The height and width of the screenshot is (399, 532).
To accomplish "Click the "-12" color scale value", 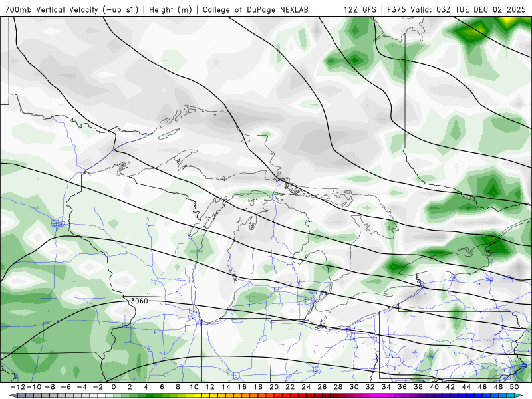I will point(18,387).
